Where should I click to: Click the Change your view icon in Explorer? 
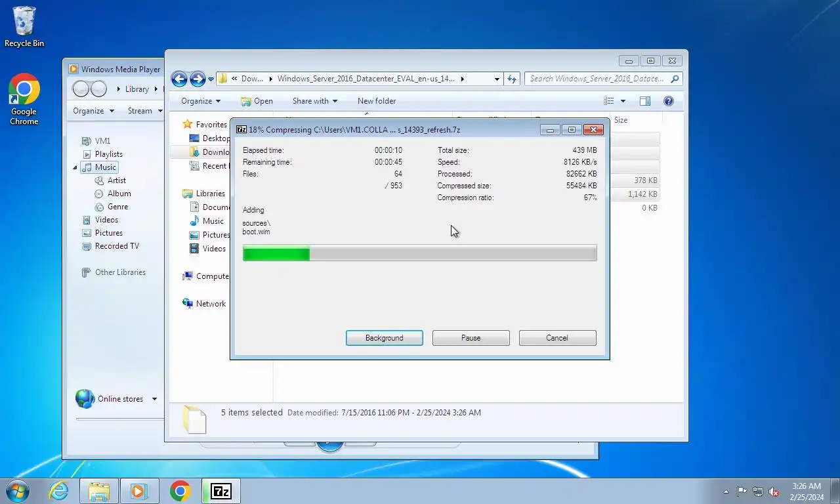click(609, 101)
